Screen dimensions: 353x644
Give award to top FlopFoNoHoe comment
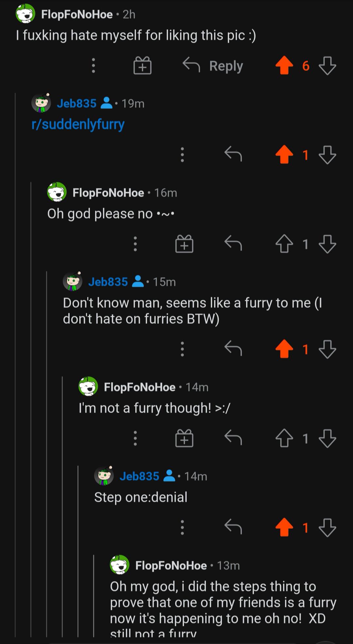(x=143, y=66)
